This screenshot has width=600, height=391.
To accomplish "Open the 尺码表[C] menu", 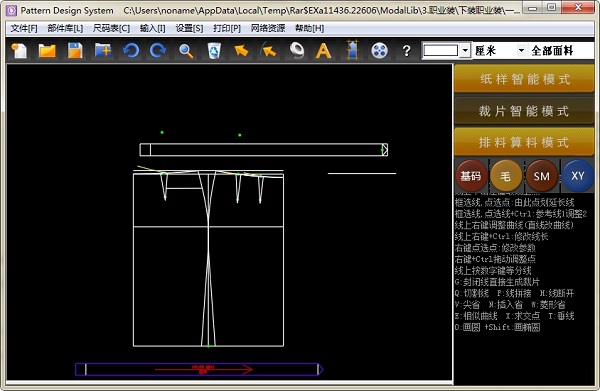I will [111, 28].
